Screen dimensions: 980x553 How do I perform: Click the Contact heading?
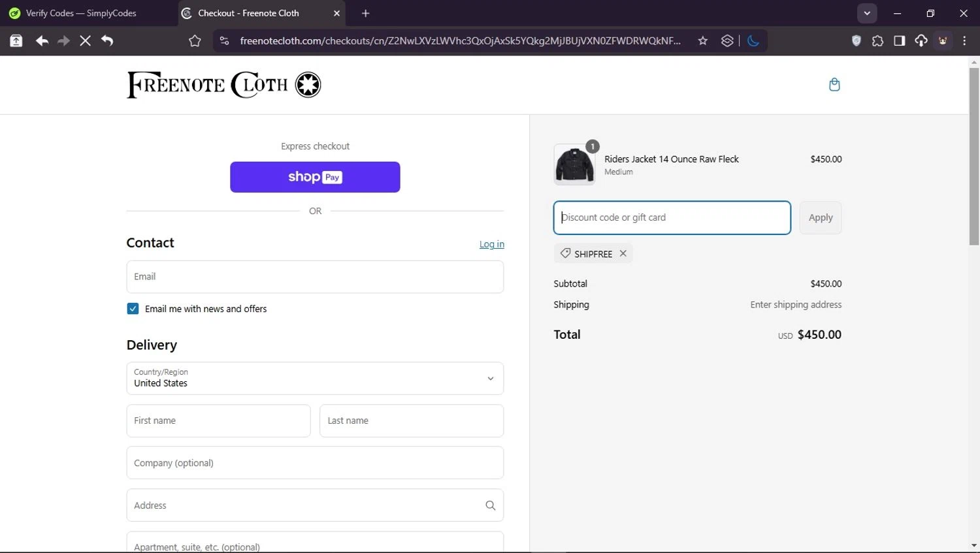[x=150, y=243]
